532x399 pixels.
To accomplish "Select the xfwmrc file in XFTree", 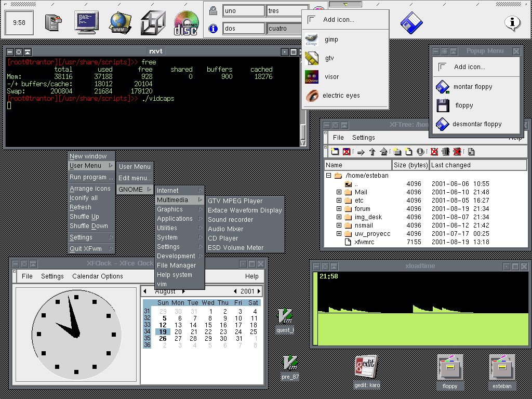I will [x=364, y=242].
